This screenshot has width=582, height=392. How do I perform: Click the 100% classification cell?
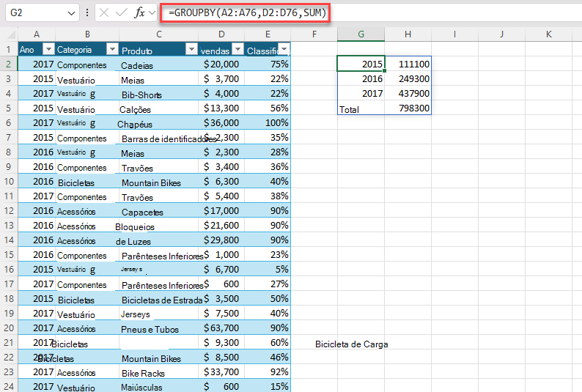268,123
